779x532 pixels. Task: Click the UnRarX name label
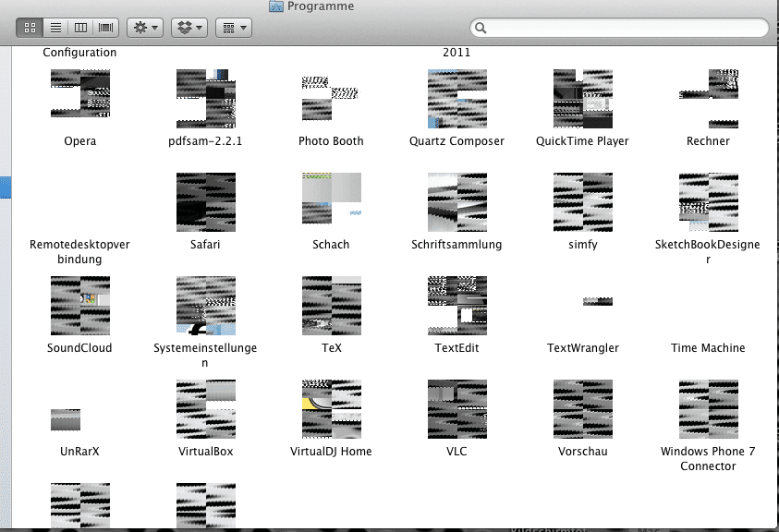point(79,451)
